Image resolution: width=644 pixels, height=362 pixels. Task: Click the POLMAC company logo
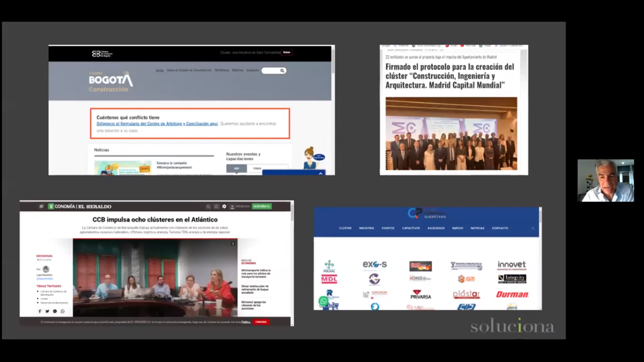[x=329, y=266]
